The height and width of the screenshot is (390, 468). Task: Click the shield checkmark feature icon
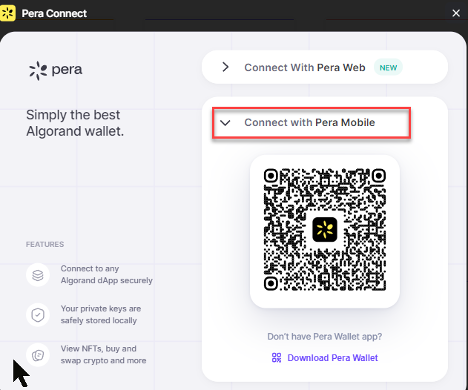[38, 315]
